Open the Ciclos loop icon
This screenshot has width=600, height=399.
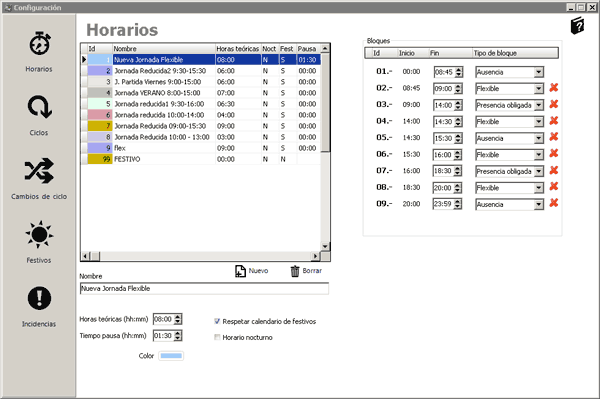[x=39, y=107]
